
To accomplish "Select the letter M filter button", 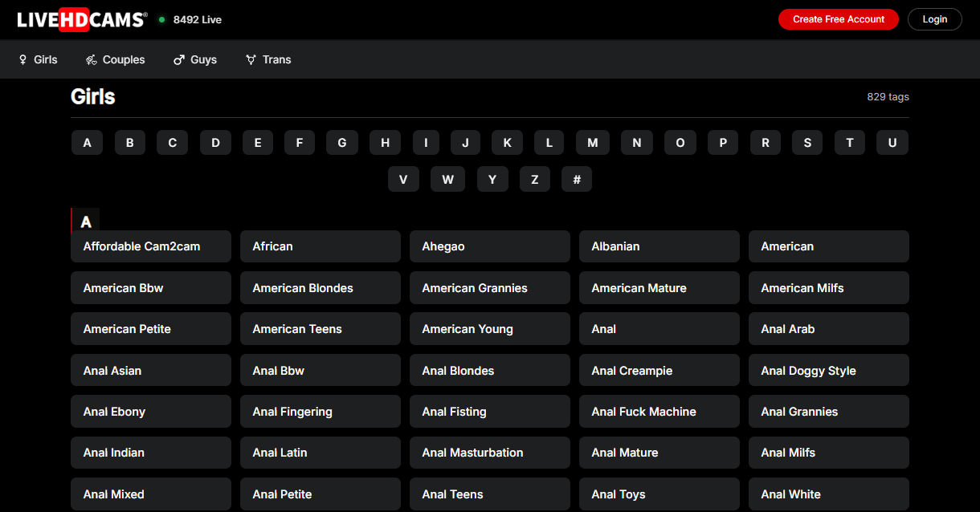I will [592, 143].
